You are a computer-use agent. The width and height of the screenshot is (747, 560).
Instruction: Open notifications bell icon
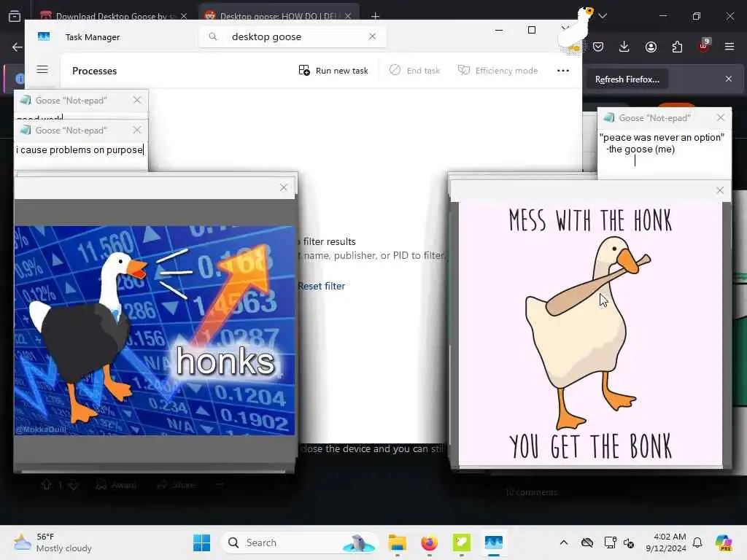coord(697,542)
